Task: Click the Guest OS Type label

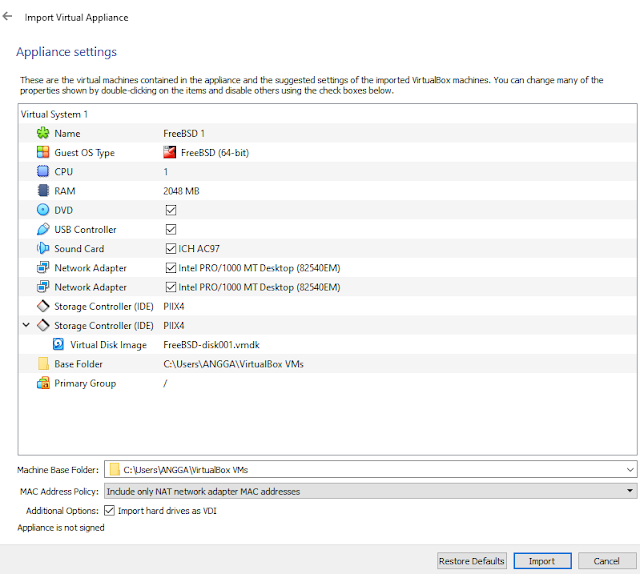Action: tap(84, 152)
